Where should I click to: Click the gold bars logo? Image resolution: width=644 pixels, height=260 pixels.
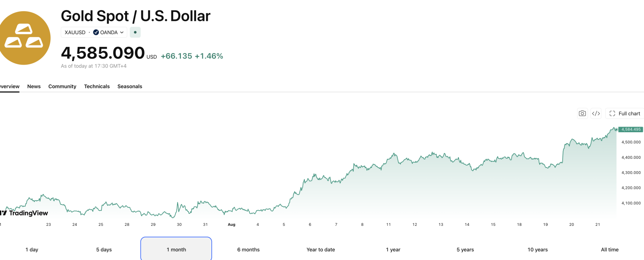(24, 38)
